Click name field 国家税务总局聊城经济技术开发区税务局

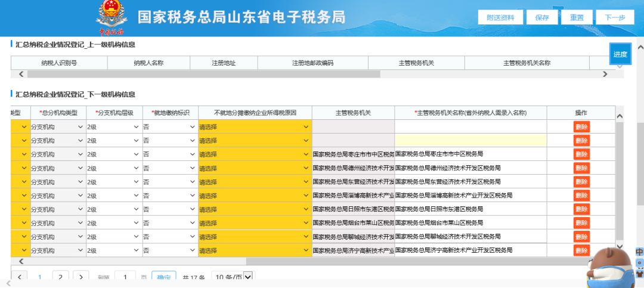click(x=470, y=237)
